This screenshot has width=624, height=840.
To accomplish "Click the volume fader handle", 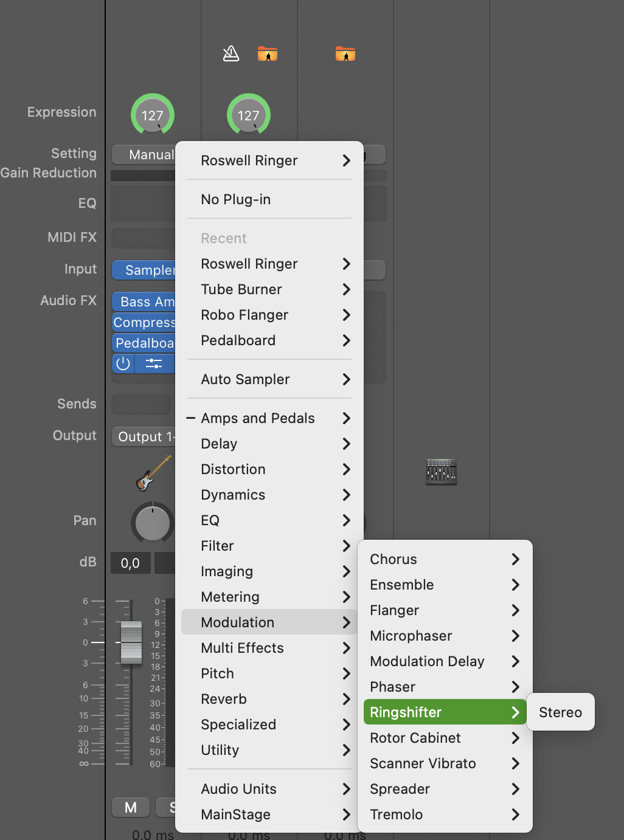I will [131, 642].
